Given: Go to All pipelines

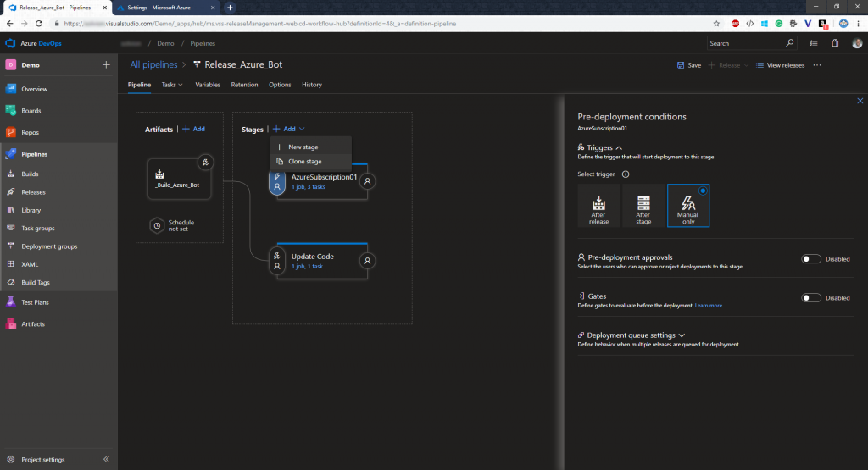Looking at the screenshot, I should [x=154, y=64].
